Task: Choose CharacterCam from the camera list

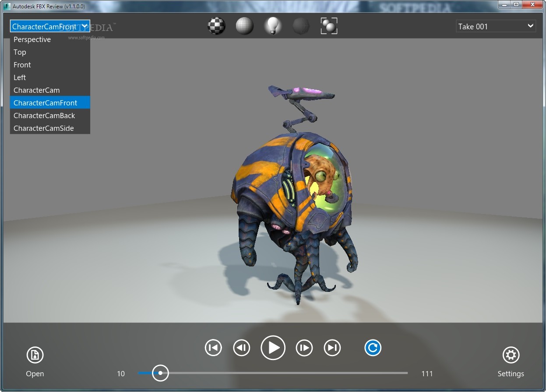Action: tap(50, 90)
